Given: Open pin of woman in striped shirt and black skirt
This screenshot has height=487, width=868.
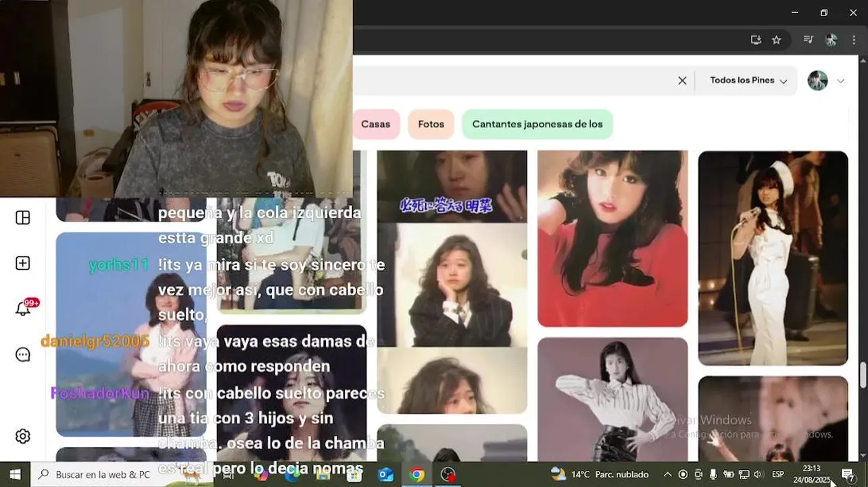Looking at the screenshot, I should tap(612, 400).
